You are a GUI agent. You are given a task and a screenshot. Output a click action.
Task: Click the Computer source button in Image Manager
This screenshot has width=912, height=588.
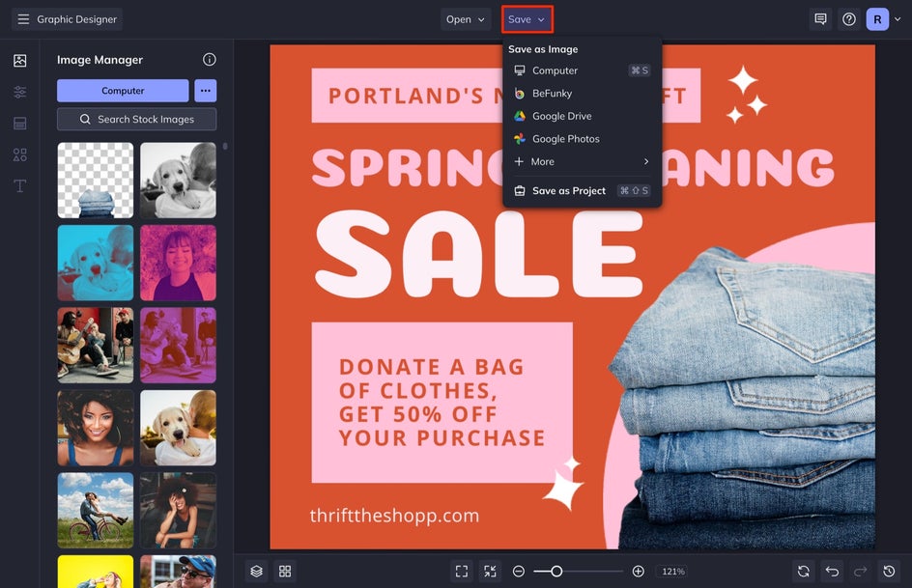point(123,90)
